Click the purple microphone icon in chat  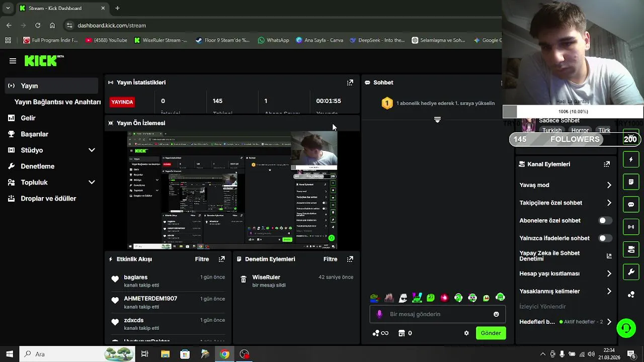(379, 314)
